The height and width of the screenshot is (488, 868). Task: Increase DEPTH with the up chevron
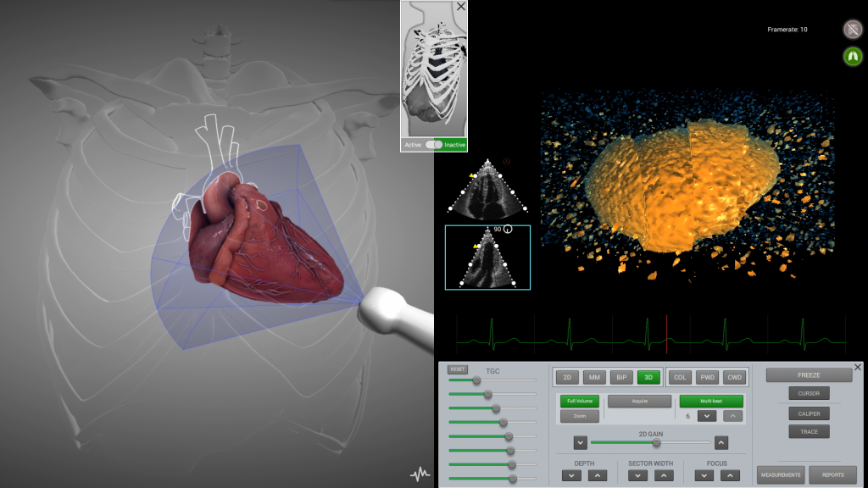tap(598, 475)
